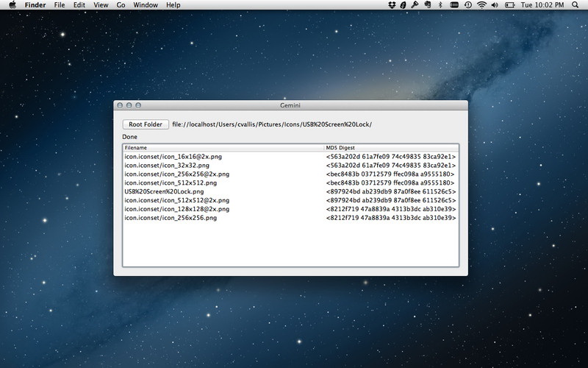Screen dimensions: 588x368
Task: Open the Window menu
Action: tap(146, 5)
